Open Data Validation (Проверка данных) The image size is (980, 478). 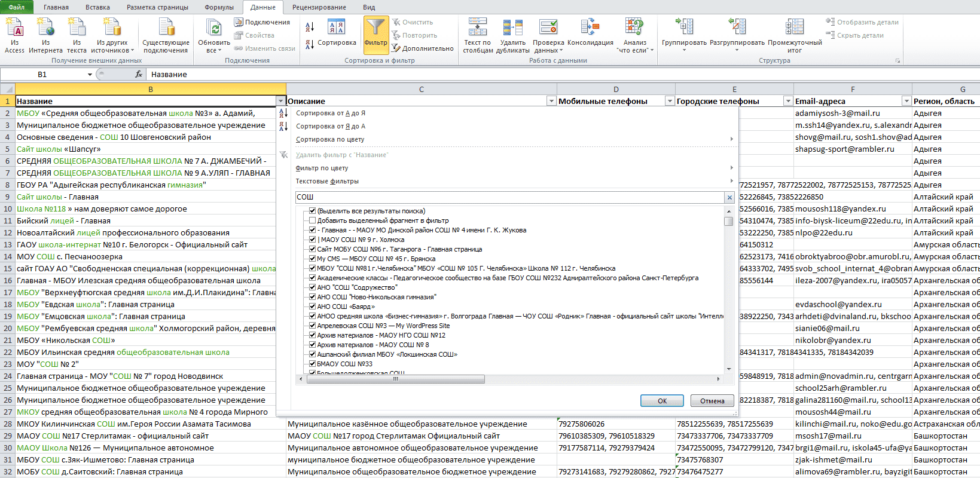coord(548,36)
